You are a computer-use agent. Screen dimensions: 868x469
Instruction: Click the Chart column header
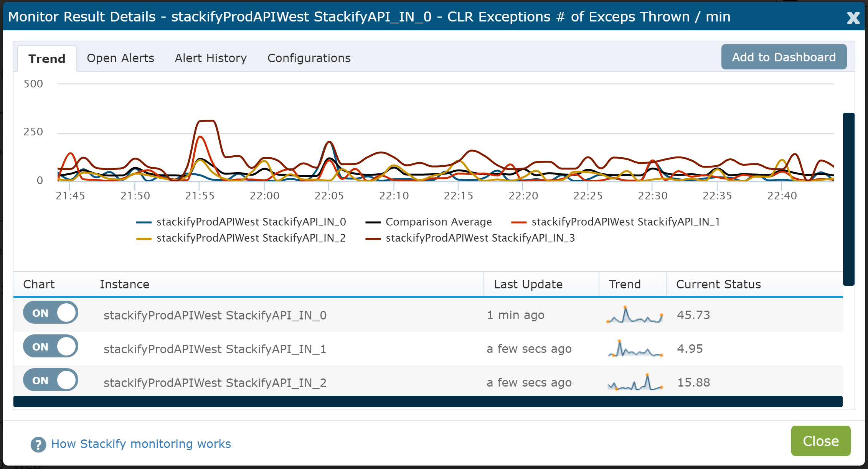(x=39, y=284)
